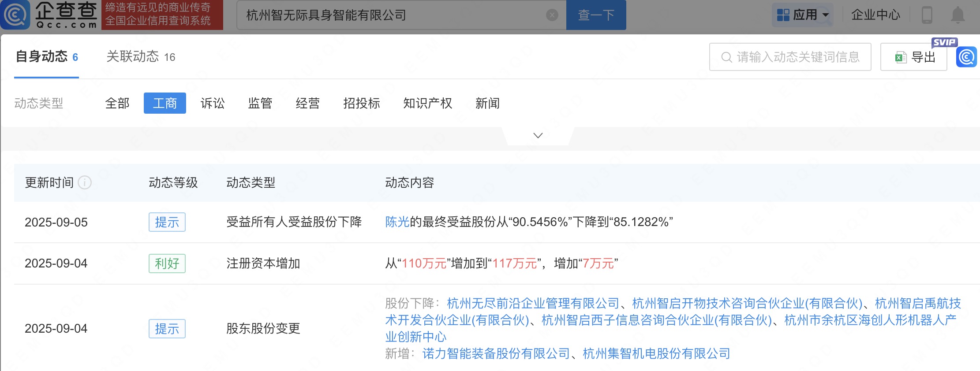Open the notification bell
This screenshot has width=980, height=371.
958,15
